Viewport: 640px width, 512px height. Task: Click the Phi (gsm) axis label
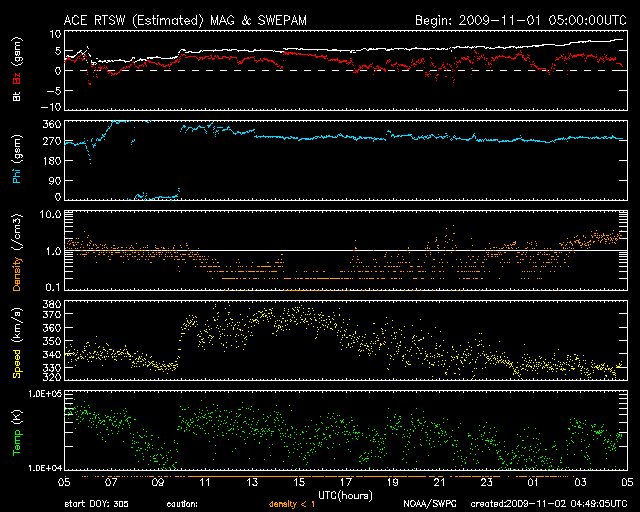pyautogui.click(x=17, y=160)
